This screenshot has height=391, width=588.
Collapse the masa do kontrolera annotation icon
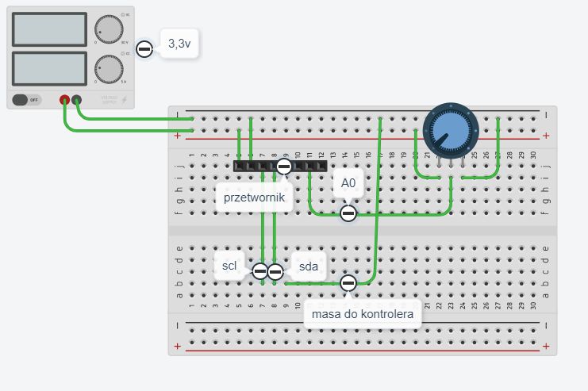pyautogui.click(x=348, y=283)
